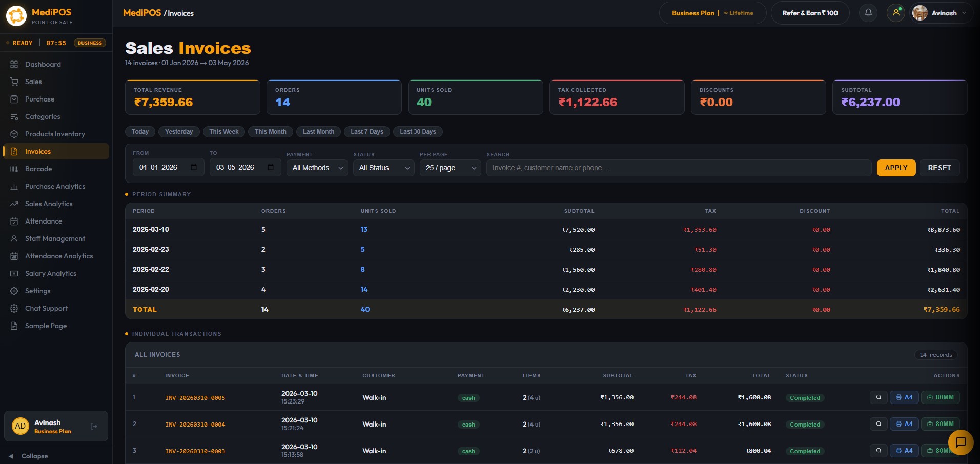The height and width of the screenshot is (464, 980).
Task: Filter invoices by Yesterday
Action: (179, 132)
